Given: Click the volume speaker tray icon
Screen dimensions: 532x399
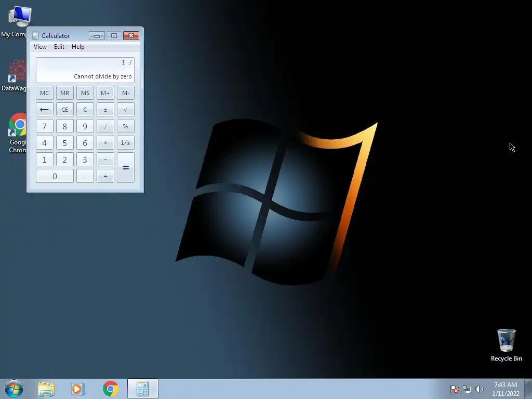Looking at the screenshot, I should tap(480, 389).
